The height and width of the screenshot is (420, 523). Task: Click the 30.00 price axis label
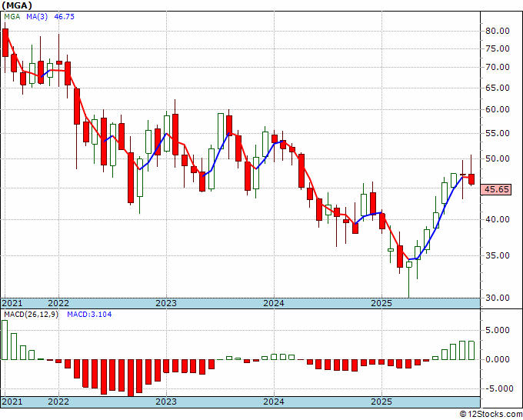[498, 298]
